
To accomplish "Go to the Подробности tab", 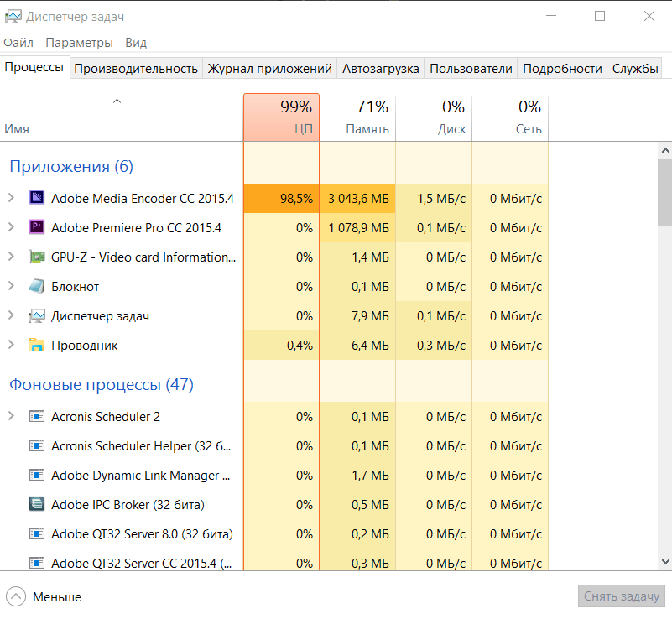I will point(562,69).
